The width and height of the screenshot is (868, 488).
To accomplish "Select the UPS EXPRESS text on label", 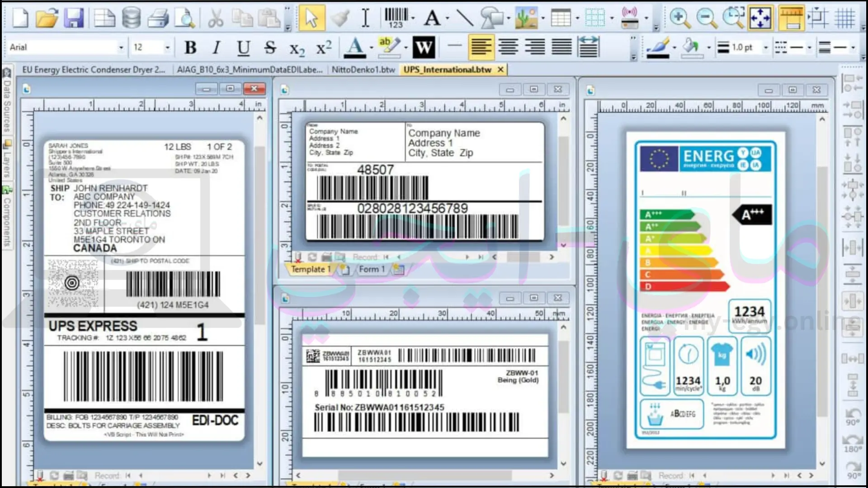I will coord(93,326).
